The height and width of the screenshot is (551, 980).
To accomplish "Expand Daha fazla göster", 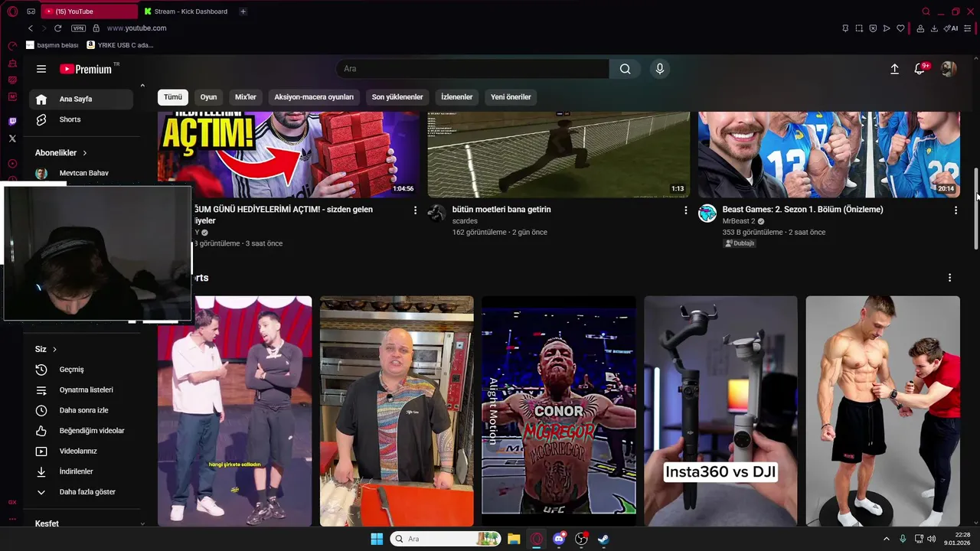I will tap(81, 492).
